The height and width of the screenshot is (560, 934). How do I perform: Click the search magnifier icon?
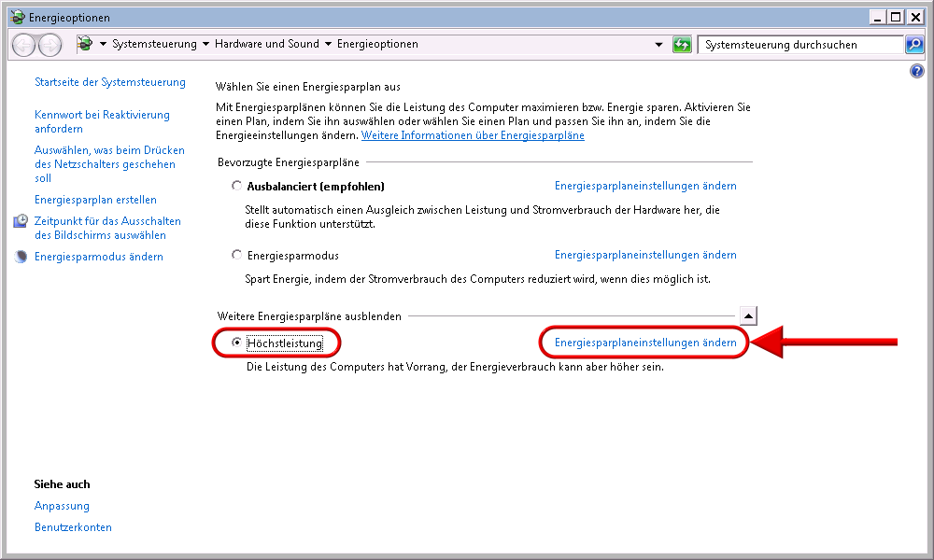click(x=913, y=45)
